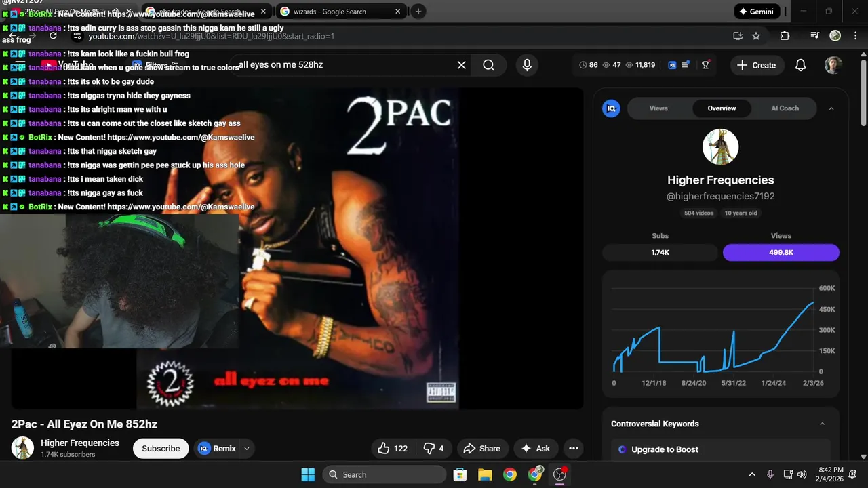Collapse the Controversial Keywords section

tap(822, 424)
